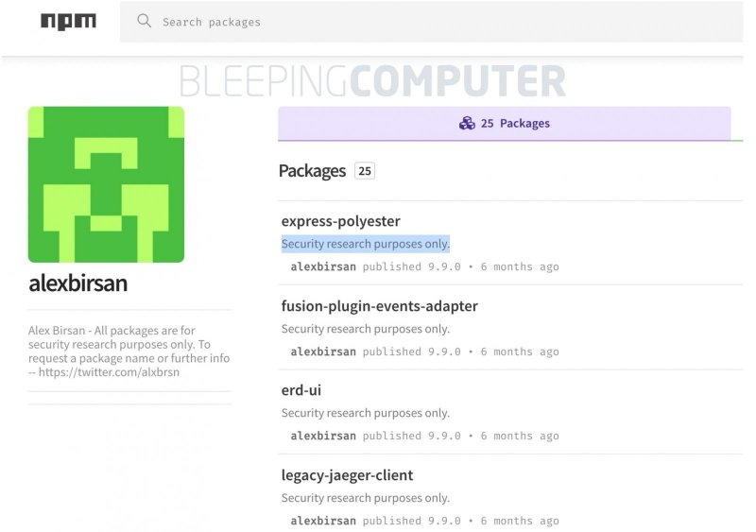Click the Packages count badge 25
Screen dimensions: 756x532
click(365, 171)
